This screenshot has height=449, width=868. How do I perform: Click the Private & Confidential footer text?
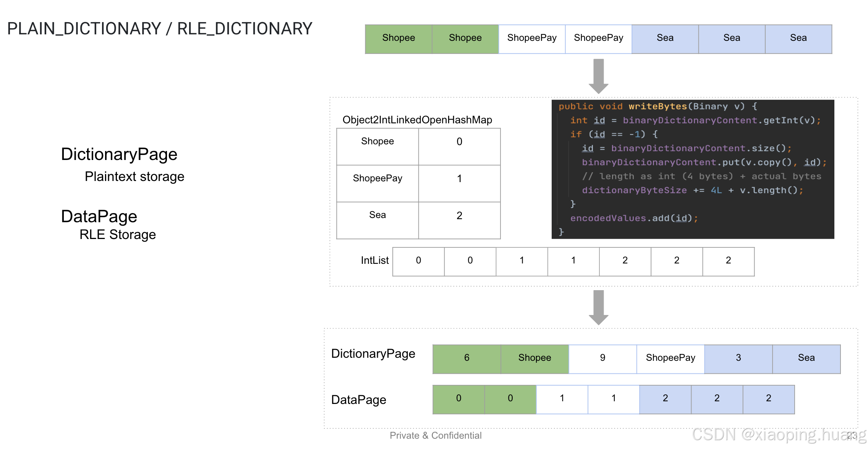436,436
